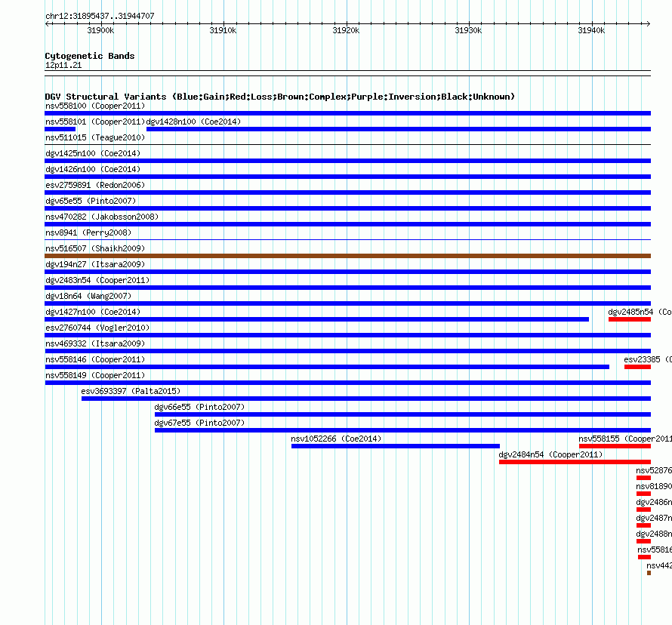Click the Cytogenetic Bands track title
The image size is (672, 625).
pos(90,56)
